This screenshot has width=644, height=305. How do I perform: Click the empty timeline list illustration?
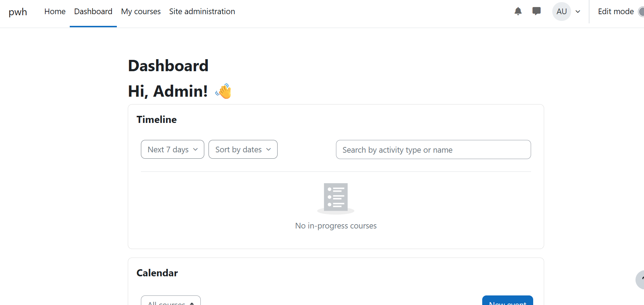[336, 198]
